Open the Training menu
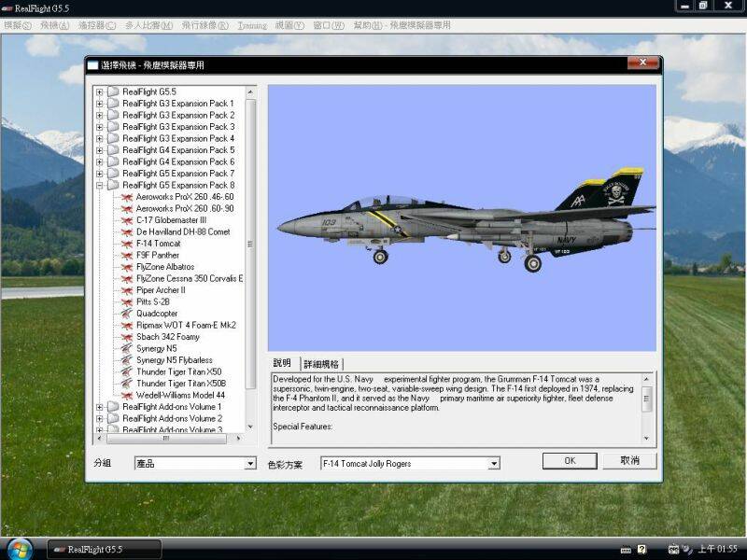 (252, 26)
